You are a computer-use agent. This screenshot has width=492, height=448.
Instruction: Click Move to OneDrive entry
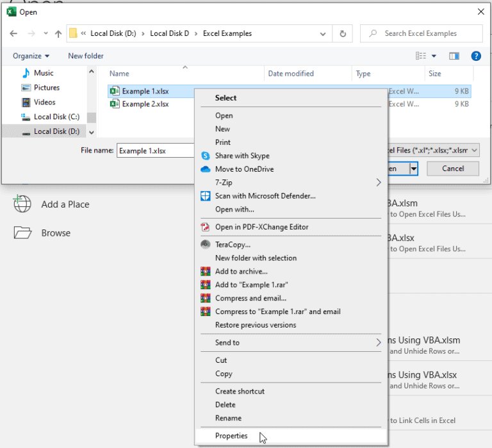coord(244,169)
